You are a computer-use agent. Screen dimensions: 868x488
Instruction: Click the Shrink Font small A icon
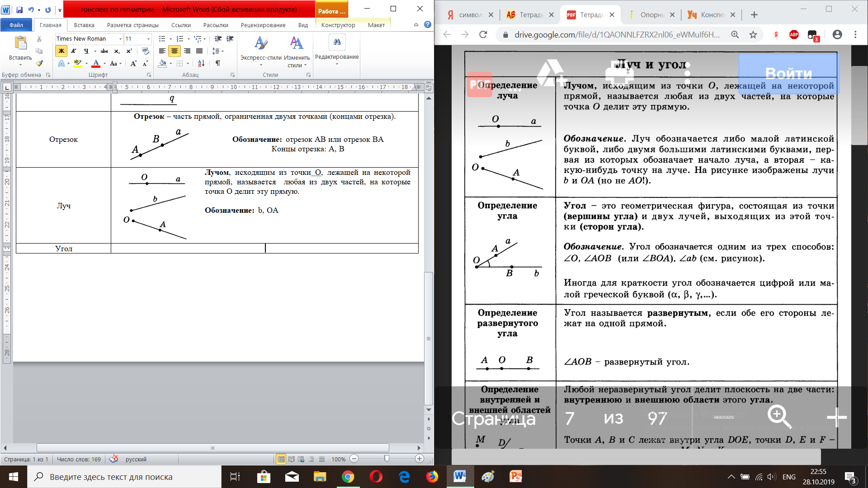coord(146,64)
